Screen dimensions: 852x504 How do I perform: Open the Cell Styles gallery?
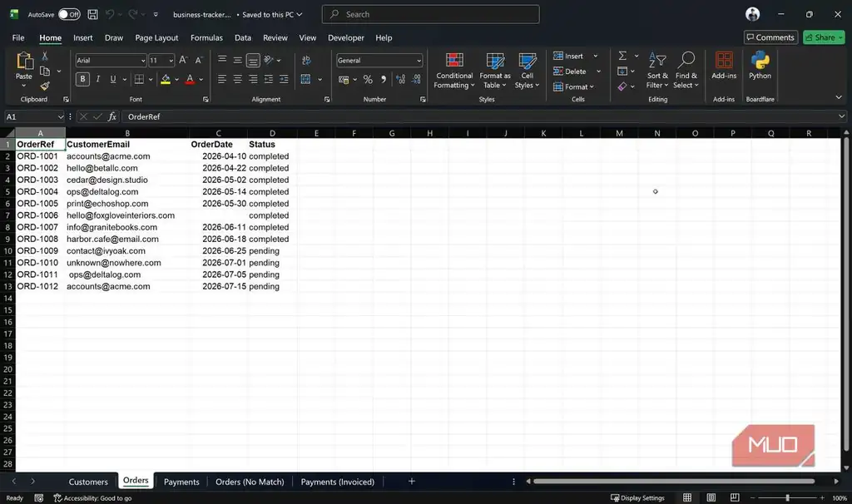(527, 71)
